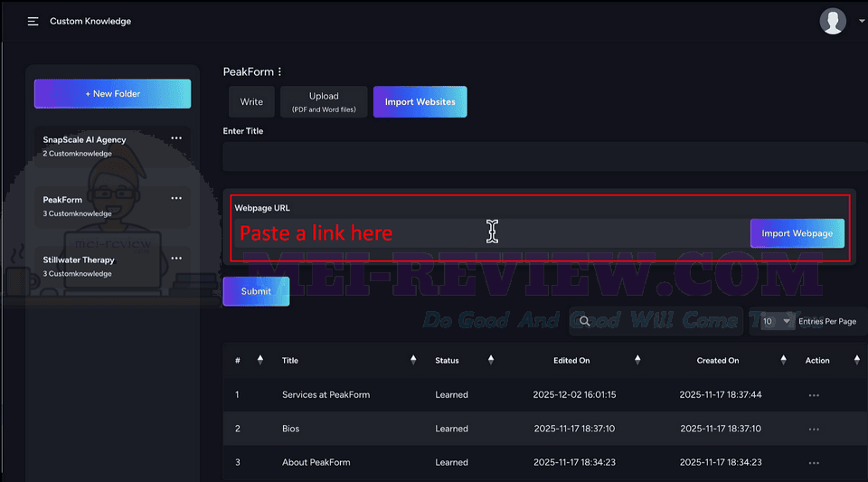Open options for SnapScale AI Agency folder
Viewport: 868px width, 482px height.
pos(176,138)
